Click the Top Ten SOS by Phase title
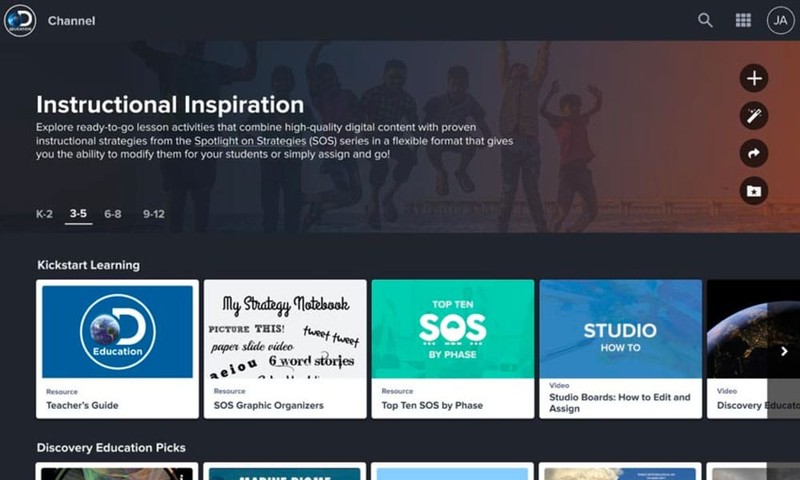 pyautogui.click(x=432, y=406)
